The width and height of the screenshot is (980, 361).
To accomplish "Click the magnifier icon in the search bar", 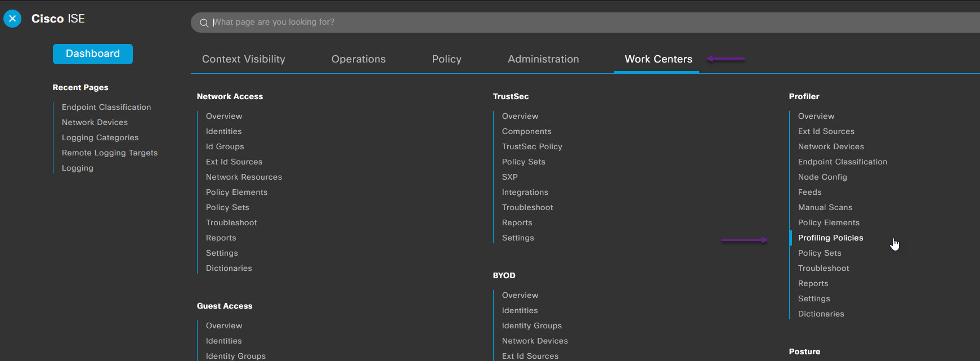I will 204,23.
